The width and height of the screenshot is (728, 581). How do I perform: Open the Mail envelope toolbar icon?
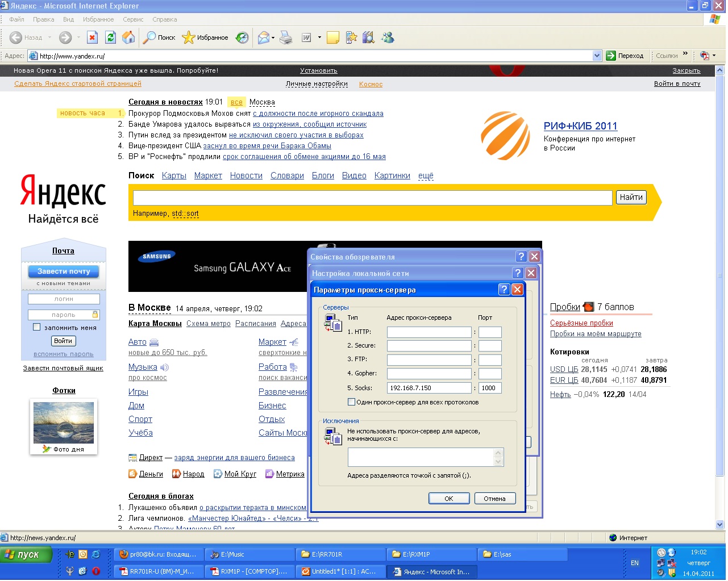[x=263, y=37]
